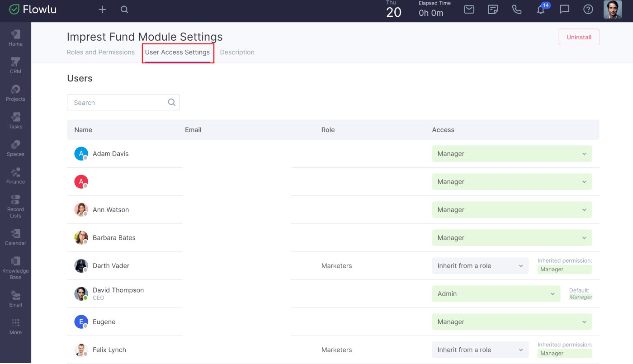Click the plus icon to create new

tap(102, 9)
